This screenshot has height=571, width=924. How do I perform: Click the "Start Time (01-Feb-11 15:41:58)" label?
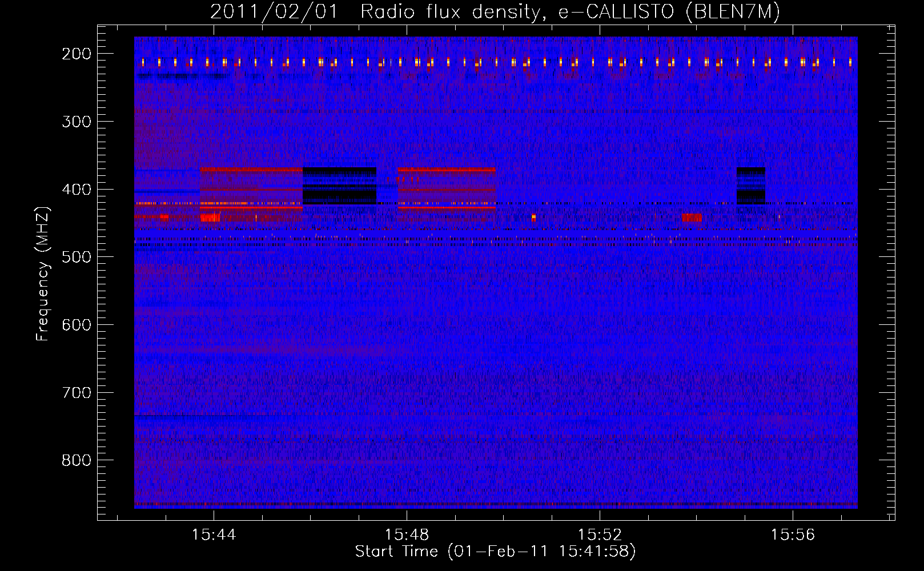pos(495,552)
